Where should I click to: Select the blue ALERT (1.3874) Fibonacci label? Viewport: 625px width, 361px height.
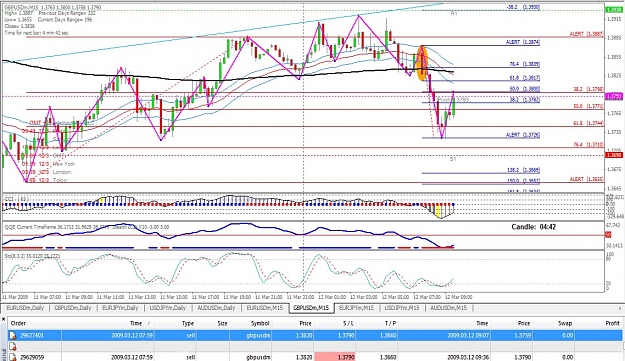(x=523, y=42)
